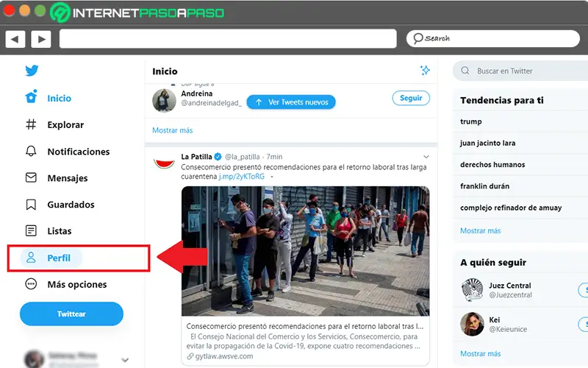Click the browser forward arrow button
This screenshot has height=368, width=588.
[41, 39]
